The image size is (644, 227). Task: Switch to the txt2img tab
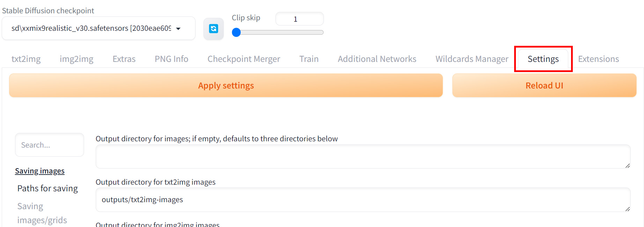(26, 59)
